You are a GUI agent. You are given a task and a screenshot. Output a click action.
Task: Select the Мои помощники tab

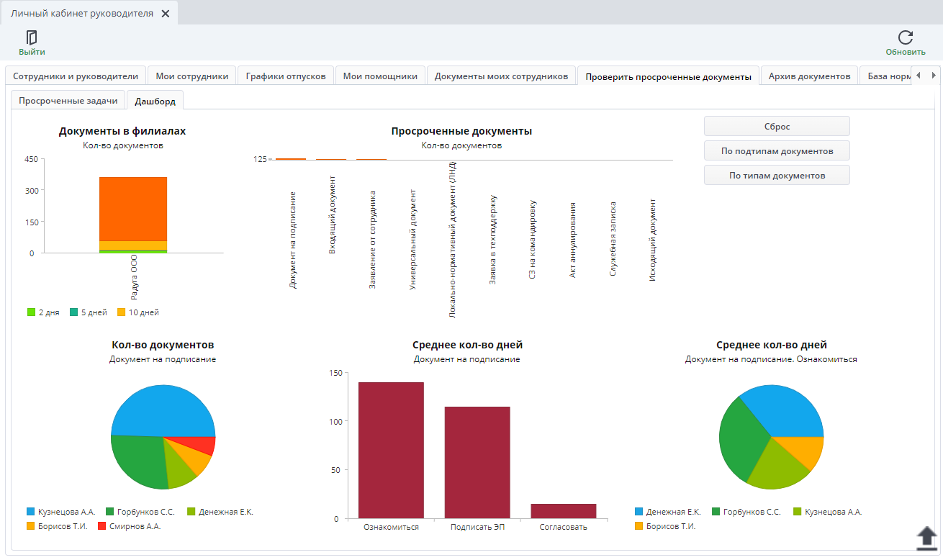(x=380, y=76)
